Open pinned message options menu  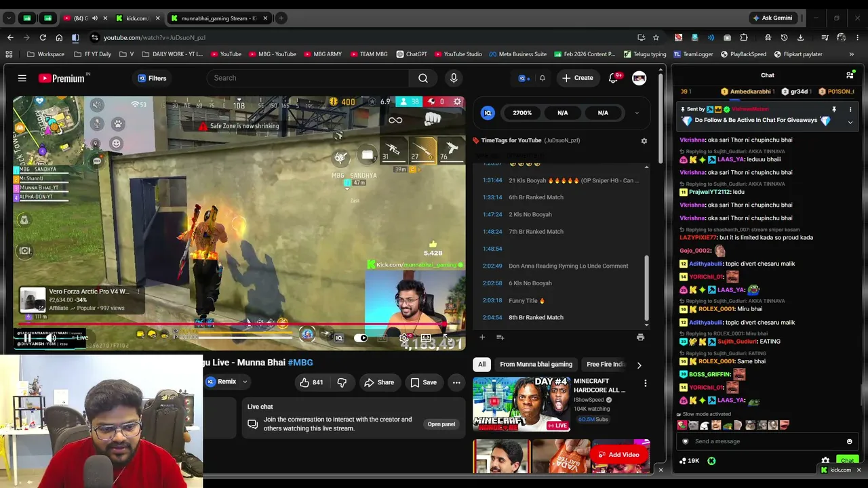pos(850,109)
